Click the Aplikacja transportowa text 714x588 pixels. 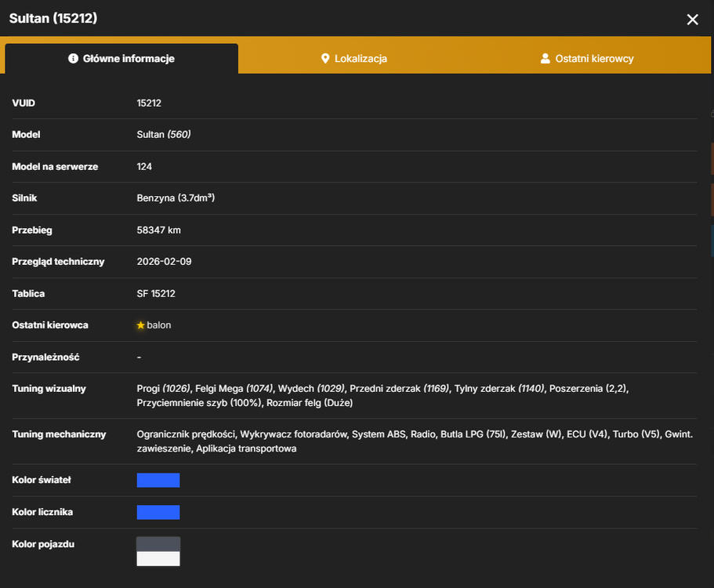coord(246,448)
